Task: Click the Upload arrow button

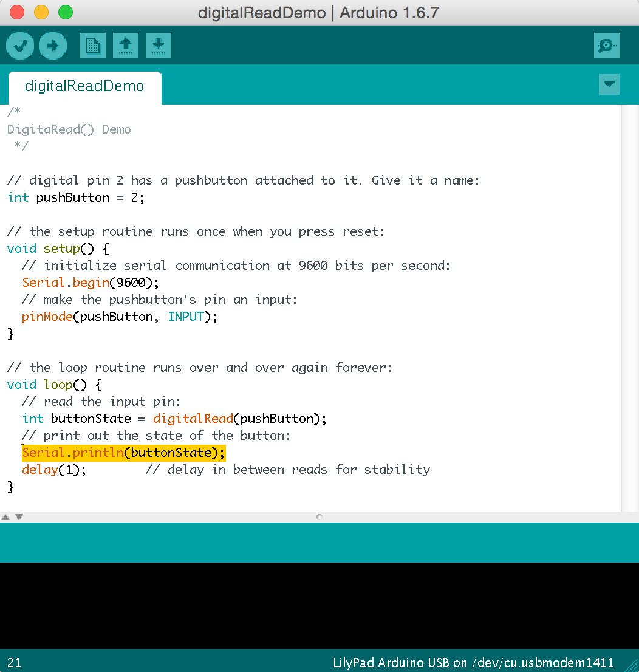Action: tap(53, 46)
